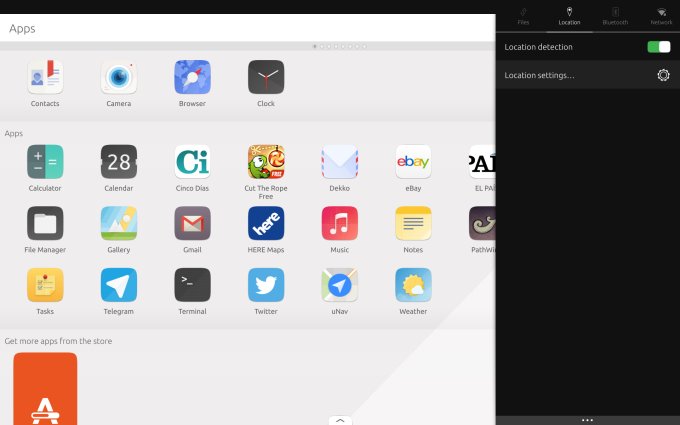Open the Clock app
Image resolution: width=680 pixels, height=425 pixels.
tap(266, 77)
